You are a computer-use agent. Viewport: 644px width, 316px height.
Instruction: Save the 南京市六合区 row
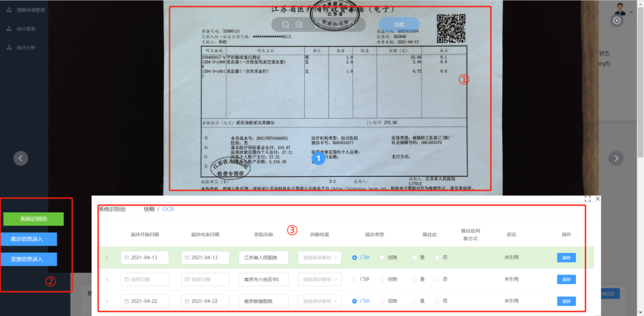click(566, 280)
